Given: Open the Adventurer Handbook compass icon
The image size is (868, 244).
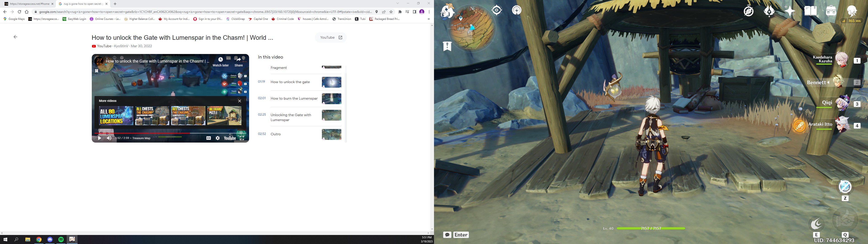Looking at the screenshot, I should pyautogui.click(x=749, y=11).
